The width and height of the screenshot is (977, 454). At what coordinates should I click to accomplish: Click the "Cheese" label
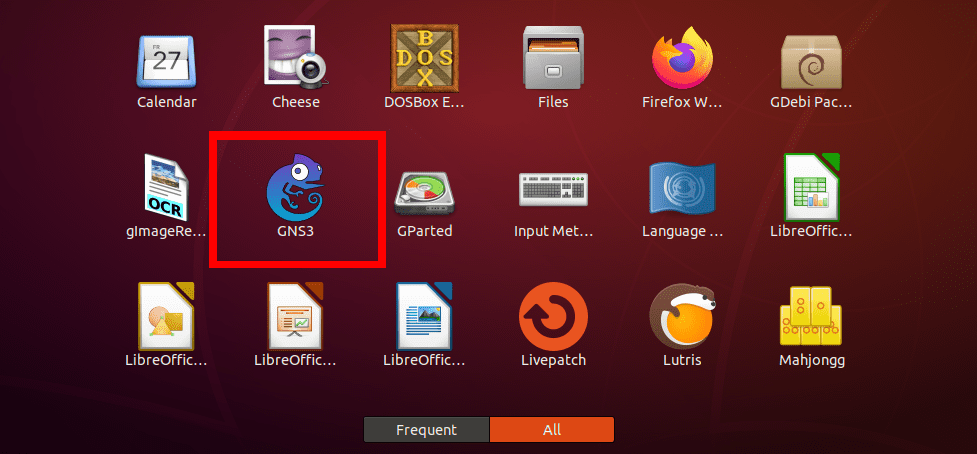[x=296, y=102]
